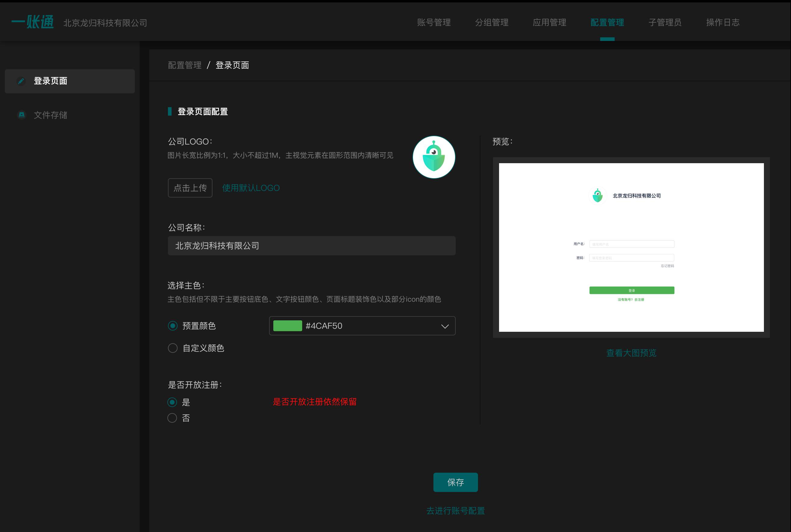Click the green color swatch in the dropdown
Screen dimensions: 791x532
pos(288,326)
